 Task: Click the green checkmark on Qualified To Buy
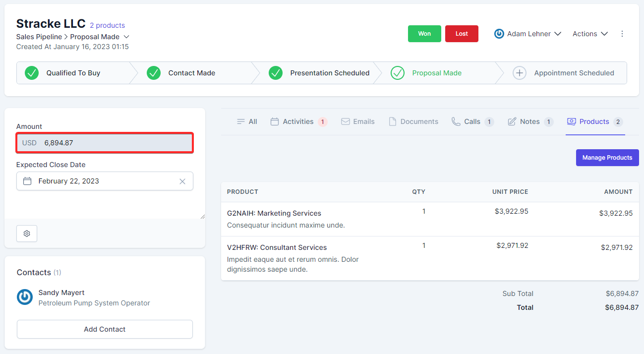pyautogui.click(x=32, y=73)
